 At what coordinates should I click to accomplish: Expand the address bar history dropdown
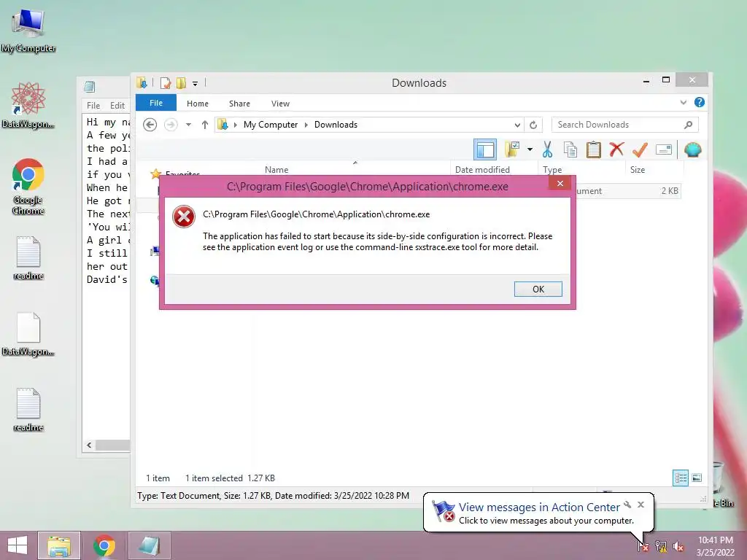(517, 125)
